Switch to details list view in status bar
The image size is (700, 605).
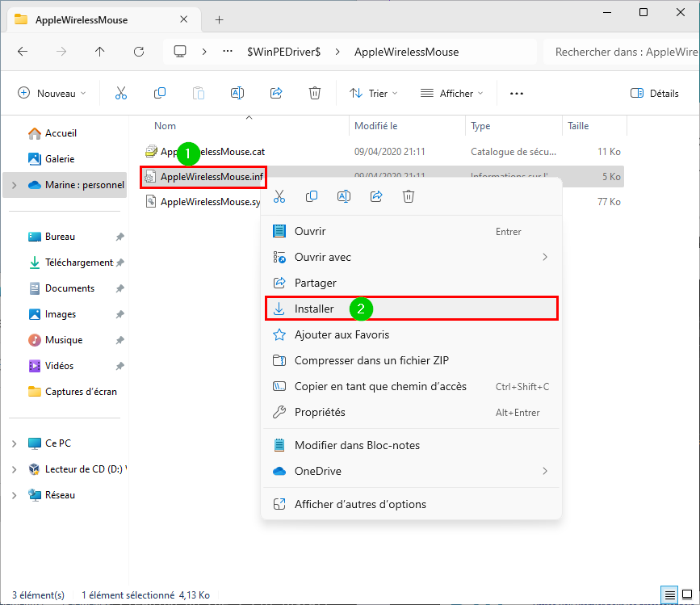click(669, 594)
